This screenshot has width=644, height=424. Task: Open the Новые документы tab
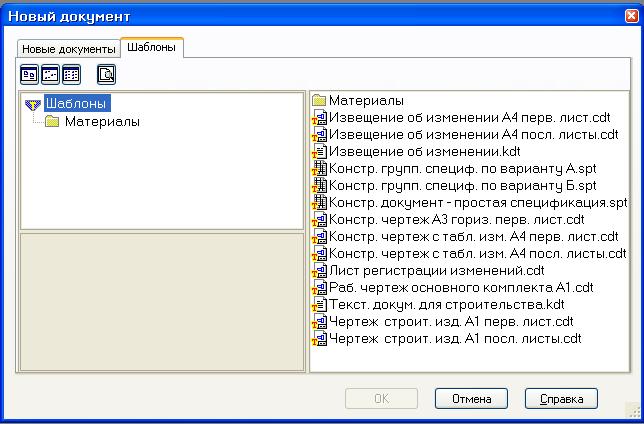69,49
